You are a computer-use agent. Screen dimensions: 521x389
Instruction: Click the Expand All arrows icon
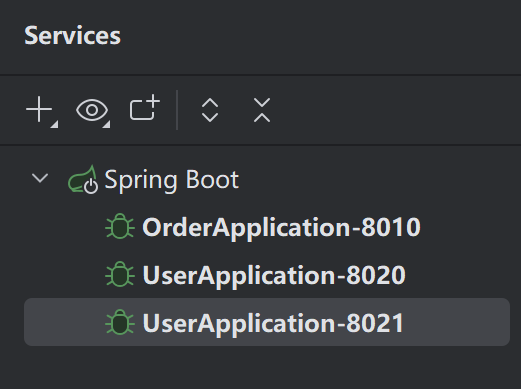210,110
